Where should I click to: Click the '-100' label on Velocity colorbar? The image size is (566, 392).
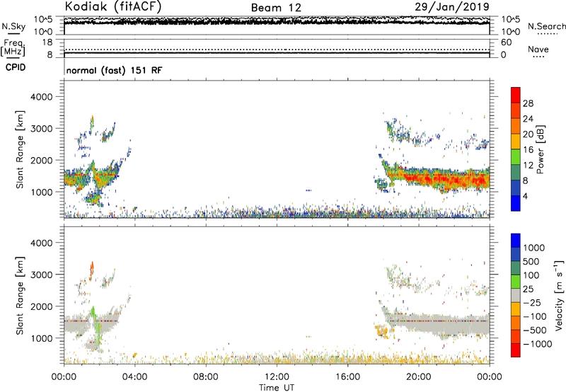click(x=535, y=316)
